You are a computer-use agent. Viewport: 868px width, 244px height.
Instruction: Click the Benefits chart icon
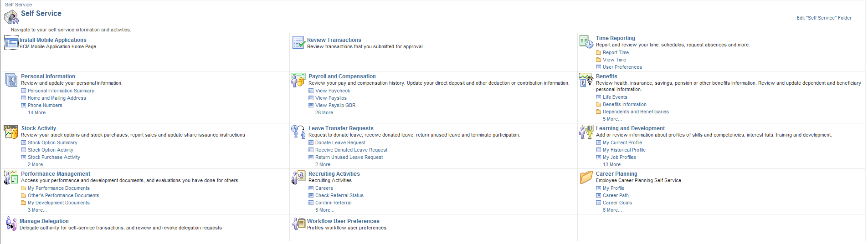click(x=586, y=80)
